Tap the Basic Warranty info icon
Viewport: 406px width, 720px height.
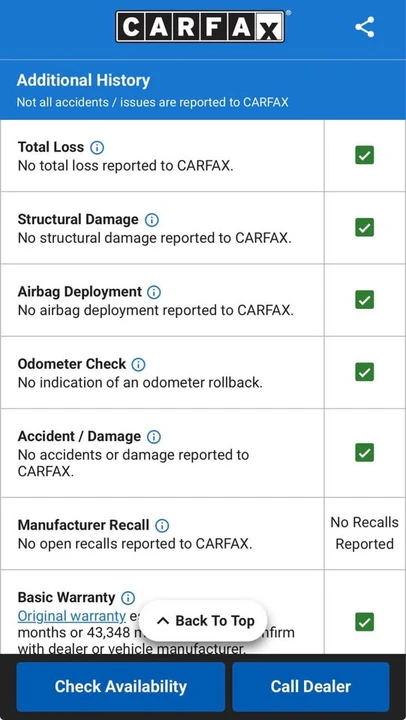[128, 598]
